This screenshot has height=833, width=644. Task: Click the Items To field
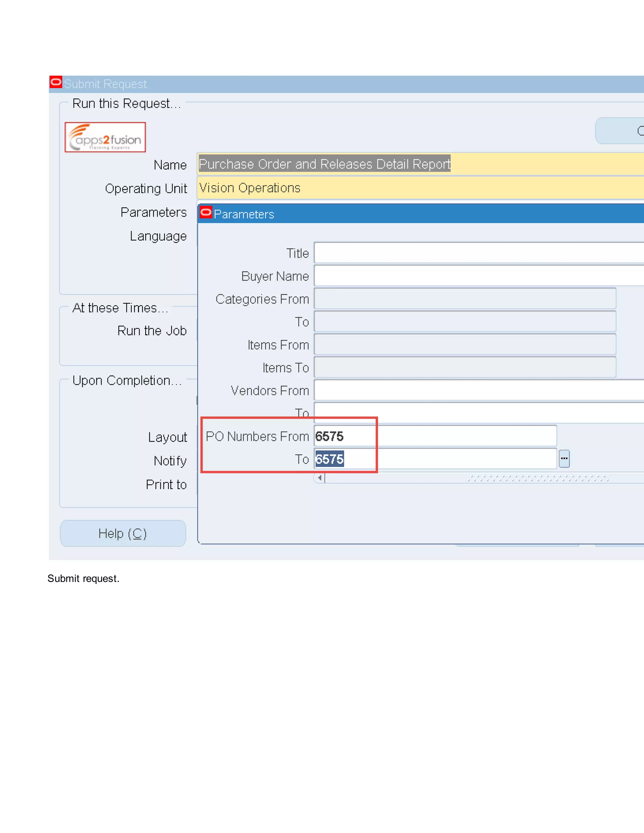(465, 367)
